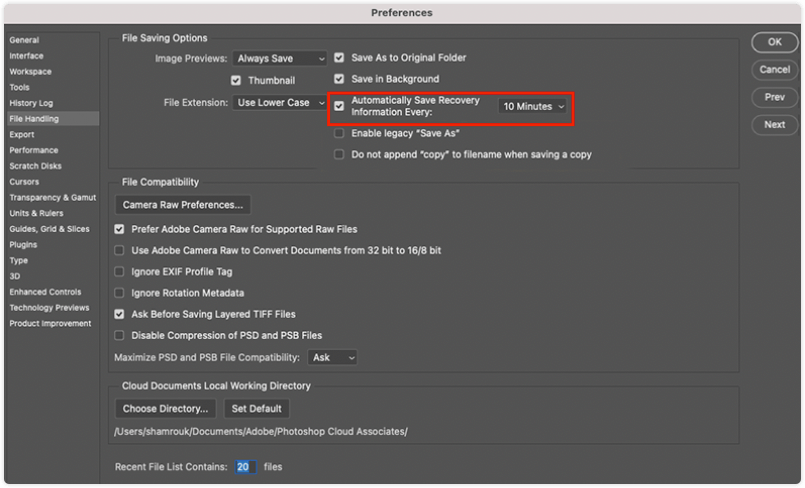The height and width of the screenshot is (488, 805).
Task: Go to the Export preferences section
Action: coord(22,134)
